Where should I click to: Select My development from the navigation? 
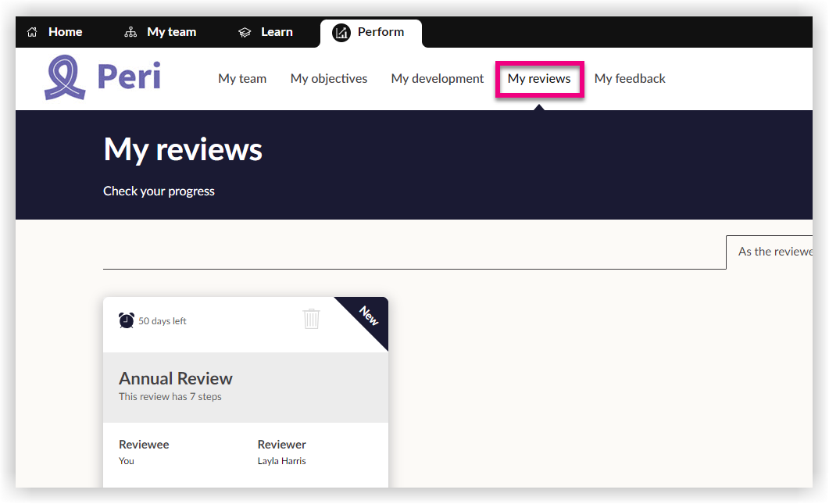(x=437, y=78)
